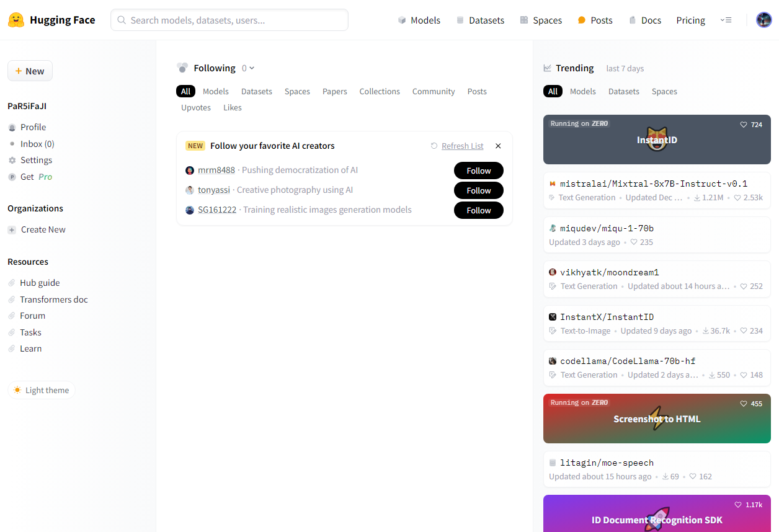Image resolution: width=779 pixels, height=532 pixels.
Task: Open the ID Document Recognition SDK banner
Action: coord(657,513)
